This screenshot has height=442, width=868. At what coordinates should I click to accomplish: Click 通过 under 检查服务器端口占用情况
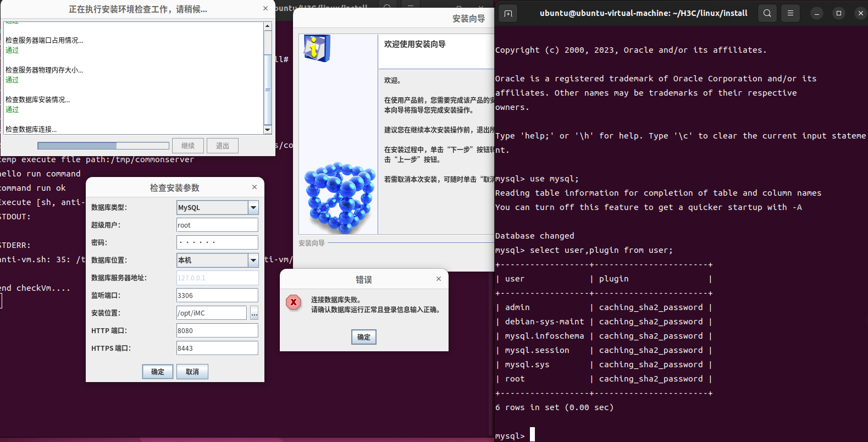(12, 50)
